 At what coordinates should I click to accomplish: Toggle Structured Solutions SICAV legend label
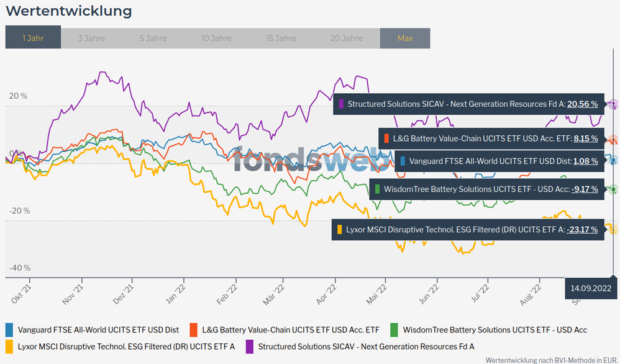[x=366, y=346]
